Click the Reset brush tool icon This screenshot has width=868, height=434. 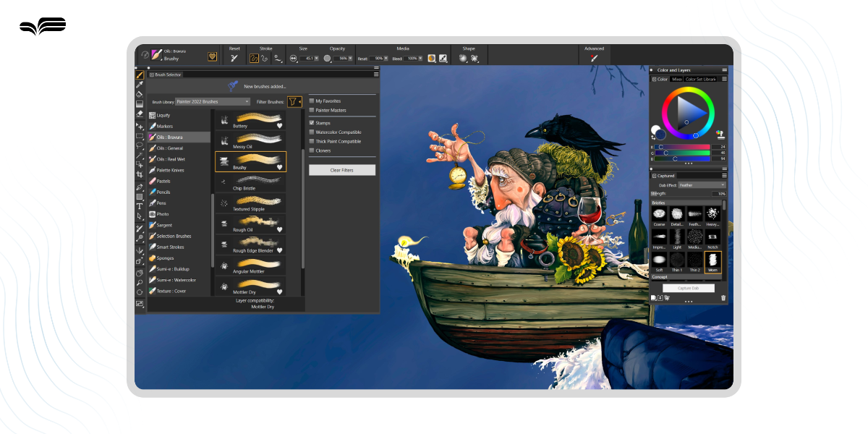point(234,58)
